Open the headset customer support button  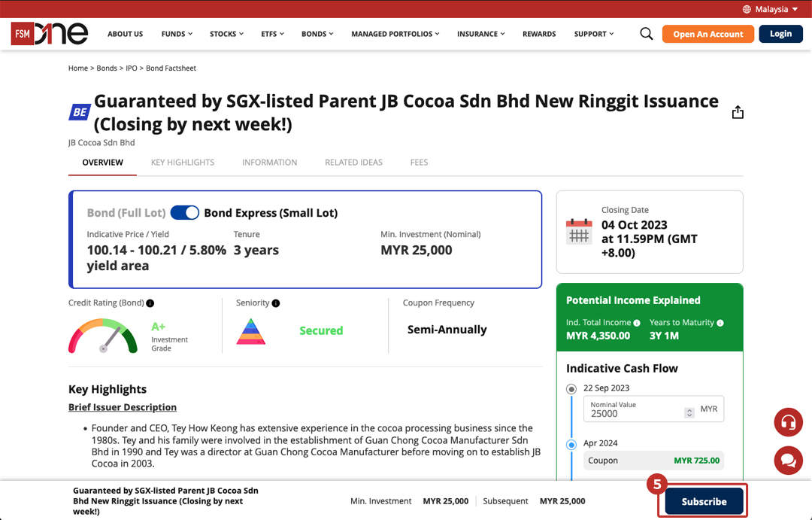pyautogui.click(x=788, y=422)
